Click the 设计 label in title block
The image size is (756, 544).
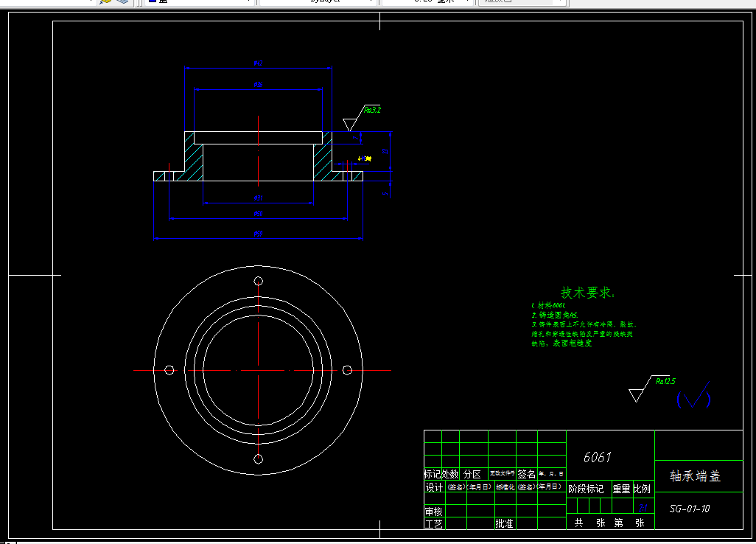coord(434,487)
